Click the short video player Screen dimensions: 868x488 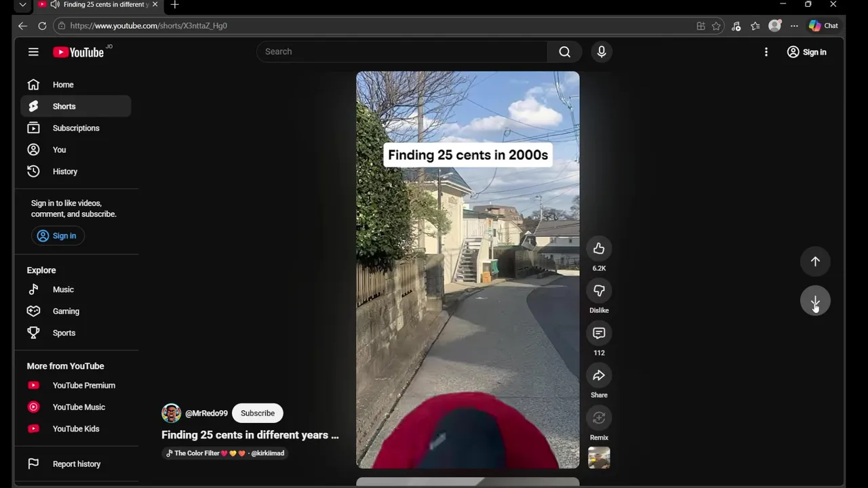tap(468, 270)
